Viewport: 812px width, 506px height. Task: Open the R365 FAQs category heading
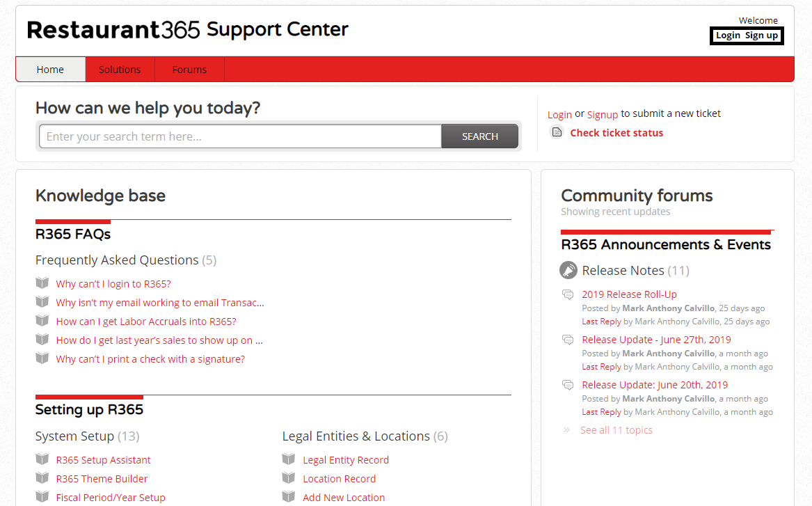pos(73,234)
